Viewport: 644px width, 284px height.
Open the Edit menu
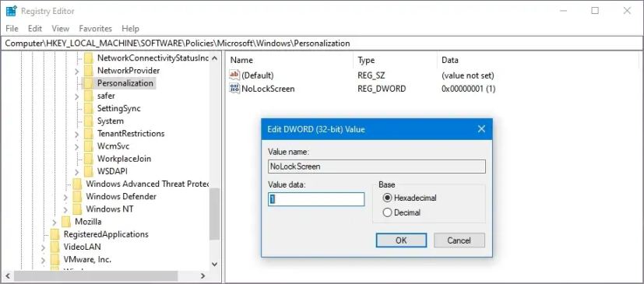[x=35, y=28]
